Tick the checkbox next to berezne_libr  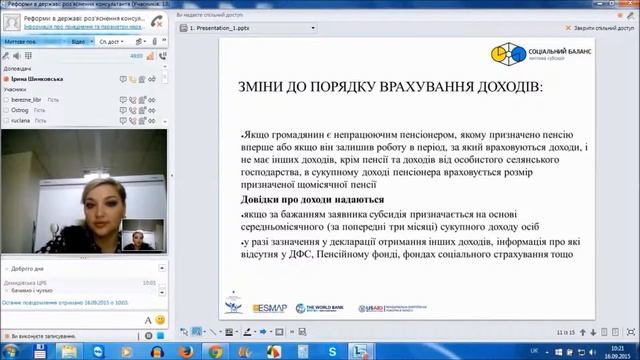6,100
